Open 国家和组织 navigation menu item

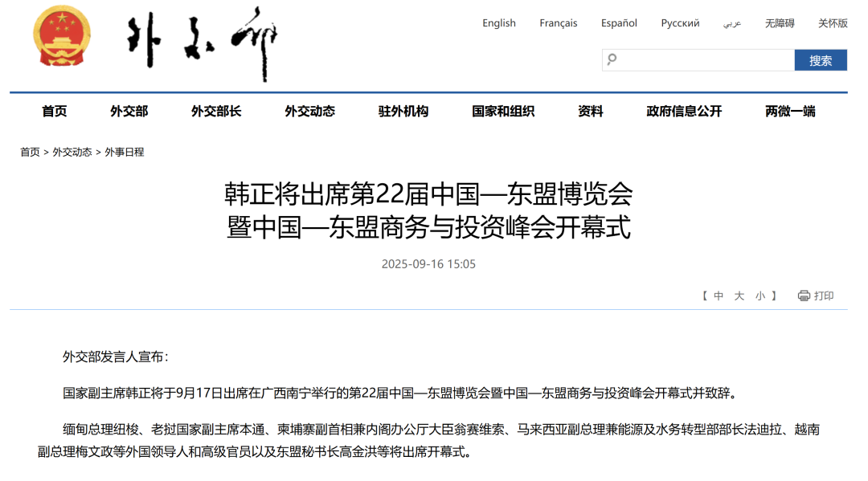click(503, 111)
